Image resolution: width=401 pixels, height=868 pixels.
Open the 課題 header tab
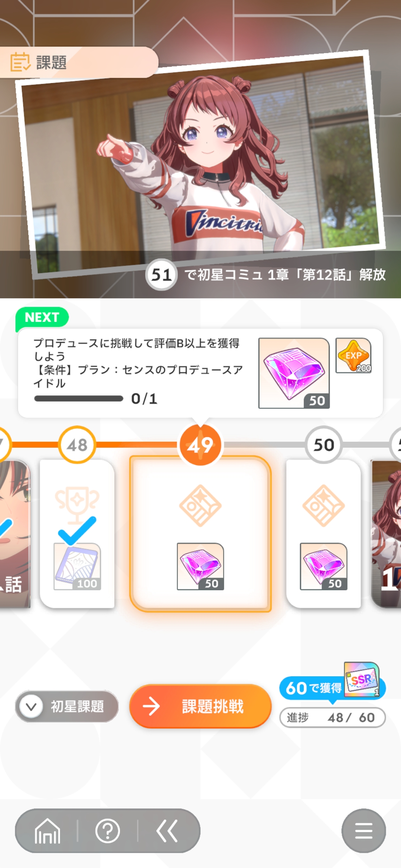point(79,62)
